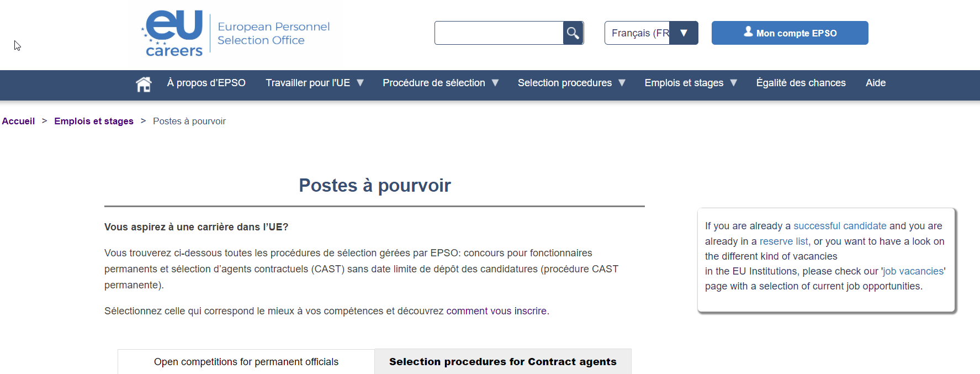Click the Emplois et stages breadcrumb
The height and width of the screenshot is (374, 980).
tap(94, 121)
